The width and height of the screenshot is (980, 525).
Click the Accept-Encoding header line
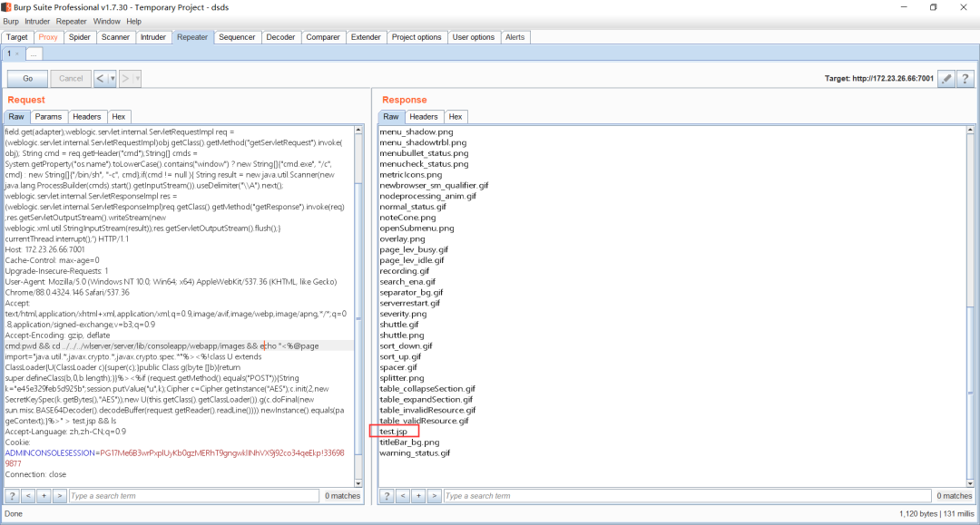57,335
